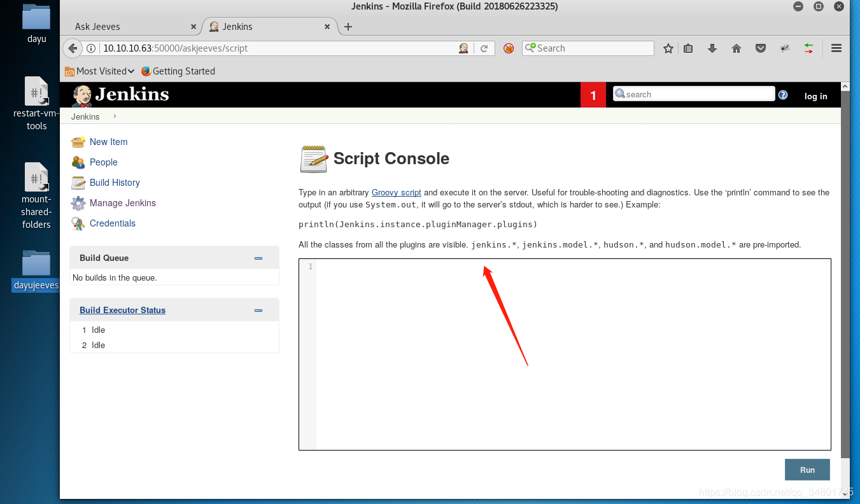860x504 pixels.
Task: Click executor 1 Idle row
Action: point(174,330)
